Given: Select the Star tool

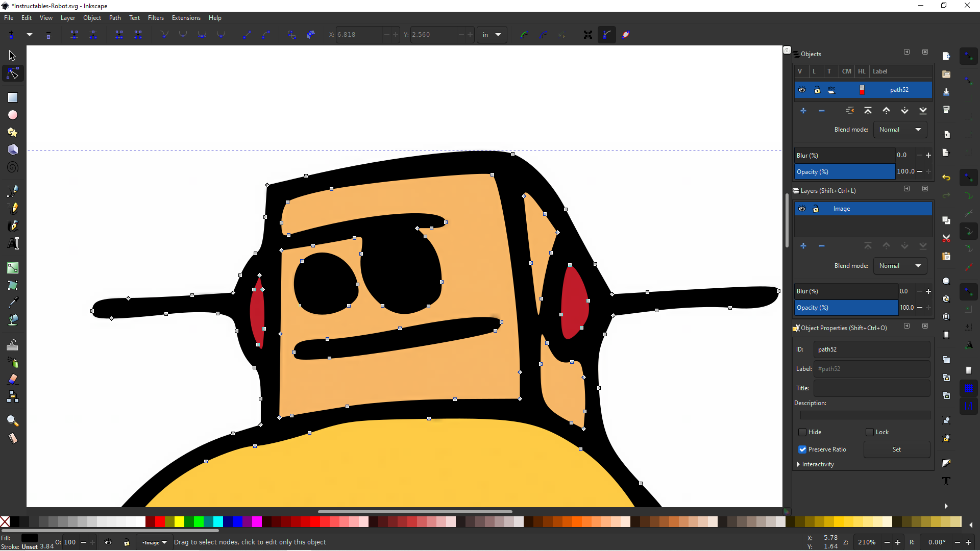Looking at the screenshot, I should [x=12, y=132].
